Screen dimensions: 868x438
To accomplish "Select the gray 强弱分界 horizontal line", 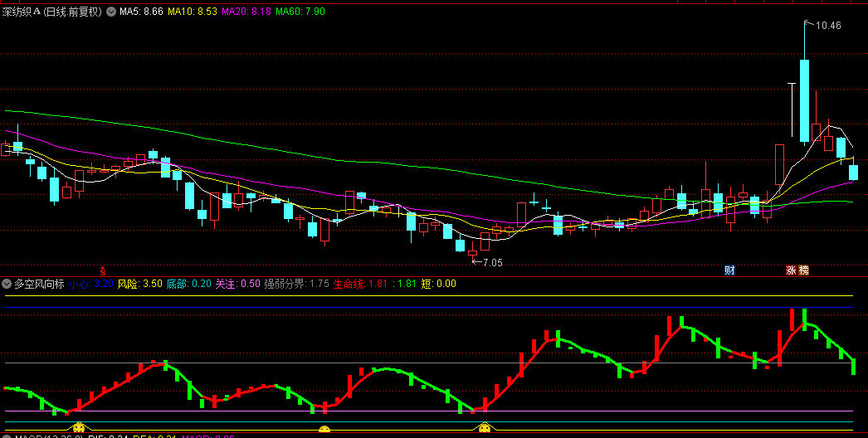I will [429, 363].
